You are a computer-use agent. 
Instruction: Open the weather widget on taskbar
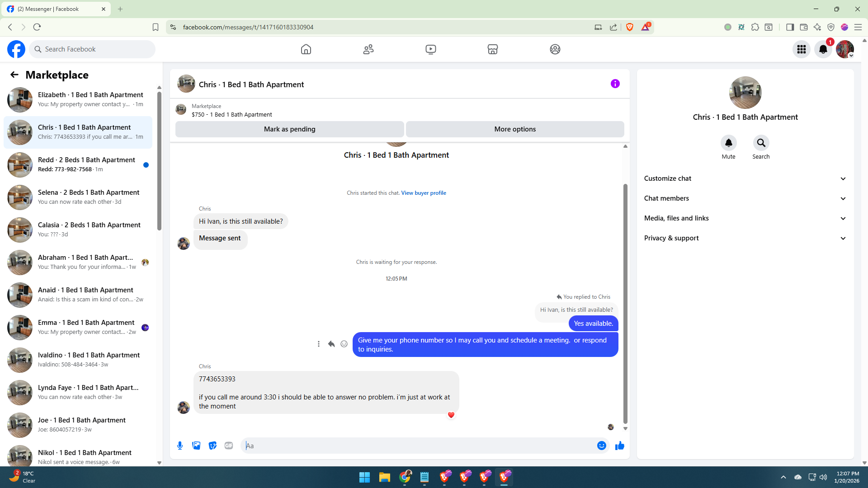click(23, 477)
